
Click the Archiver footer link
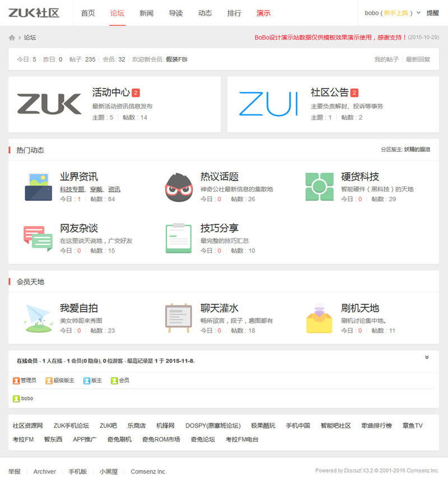(x=45, y=472)
